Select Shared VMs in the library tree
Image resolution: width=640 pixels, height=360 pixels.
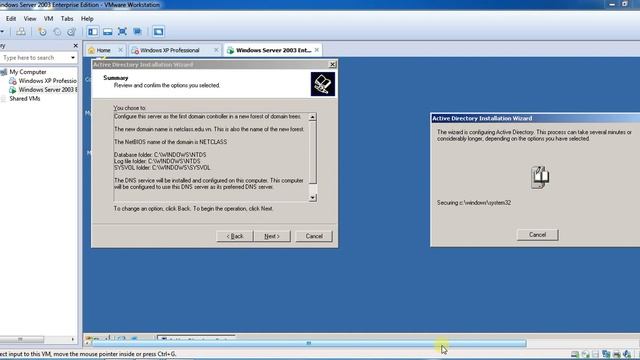click(25, 99)
